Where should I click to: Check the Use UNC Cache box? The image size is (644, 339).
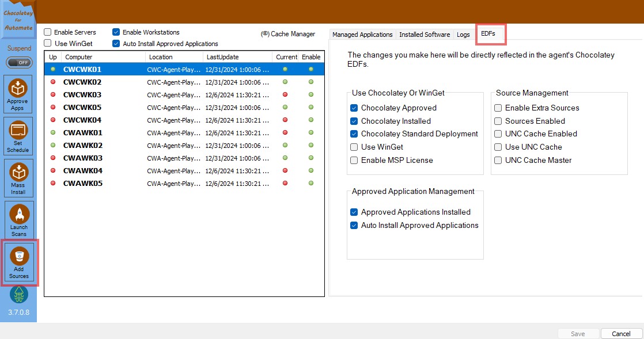point(498,147)
